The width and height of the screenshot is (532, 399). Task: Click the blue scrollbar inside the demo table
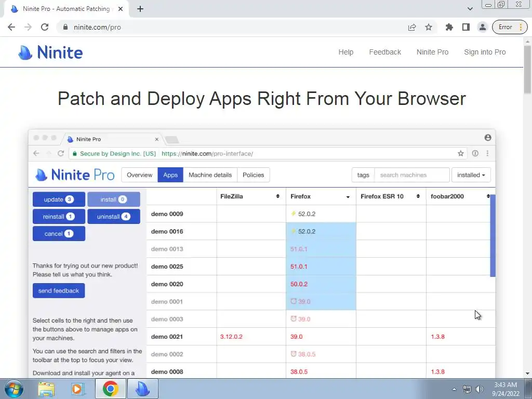click(493, 235)
